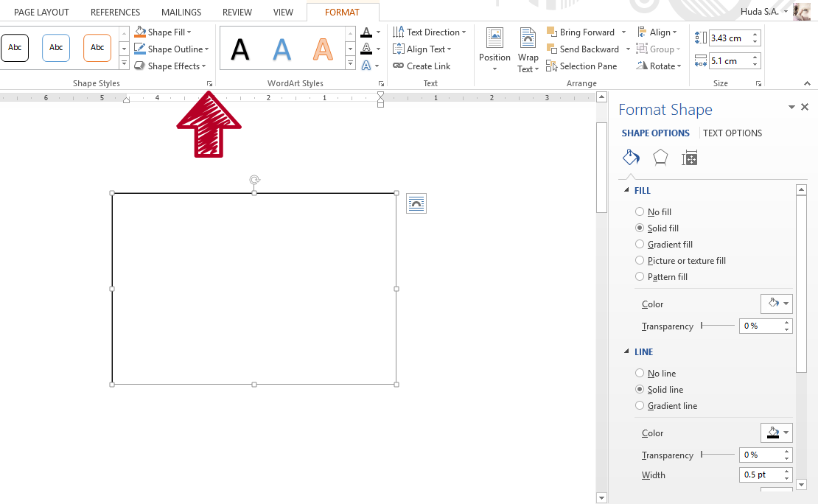Open the Effects pentagon icon tab
The height and width of the screenshot is (504, 818).
coord(660,158)
